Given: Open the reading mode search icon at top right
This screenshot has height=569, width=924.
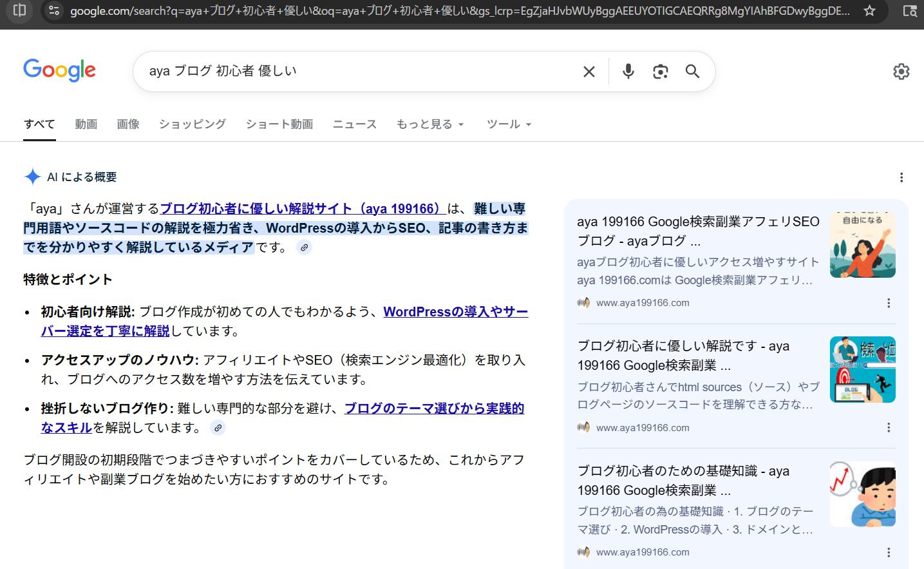Looking at the screenshot, I should point(909,10).
